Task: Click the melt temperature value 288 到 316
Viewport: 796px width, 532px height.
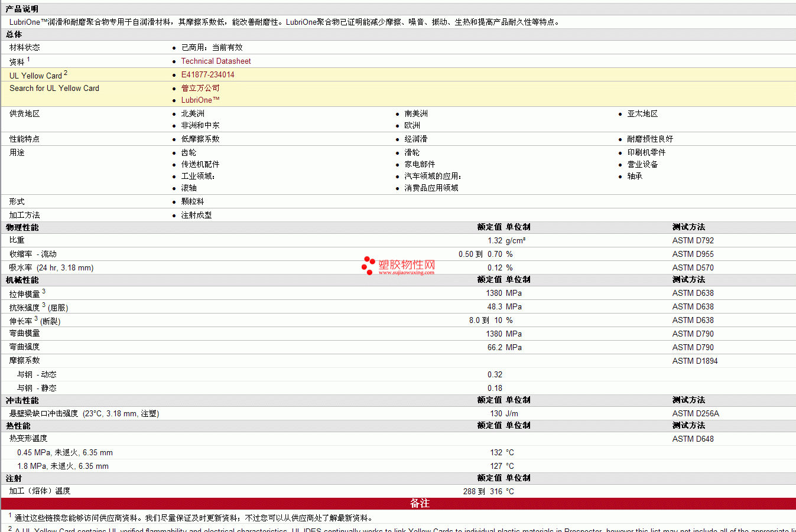Action: [483, 491]
